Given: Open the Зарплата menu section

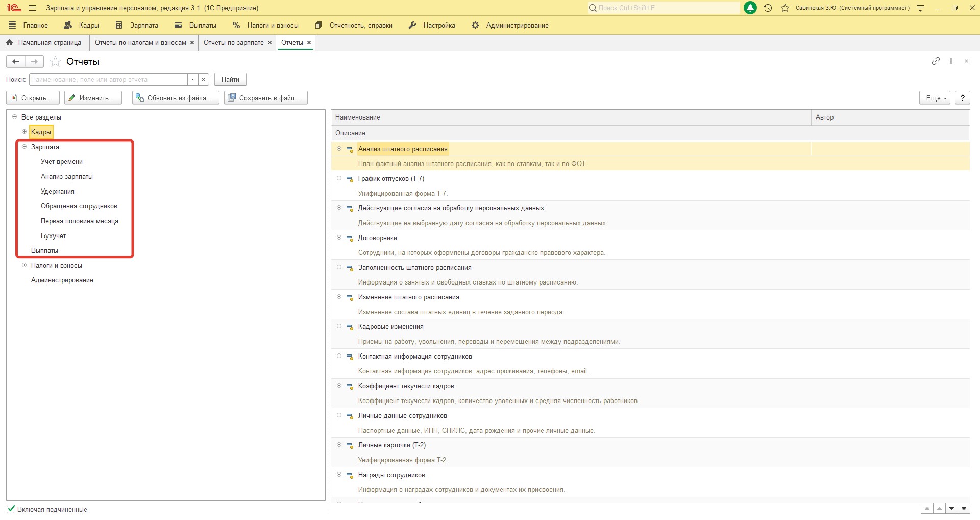Looking at the screenshot, I should (x=137, y=26).
